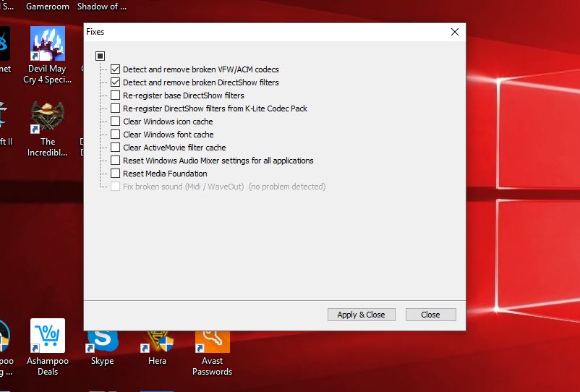Tick Clear Windows font cache checkbox
580x392 pixels.
tap(116, 135)
